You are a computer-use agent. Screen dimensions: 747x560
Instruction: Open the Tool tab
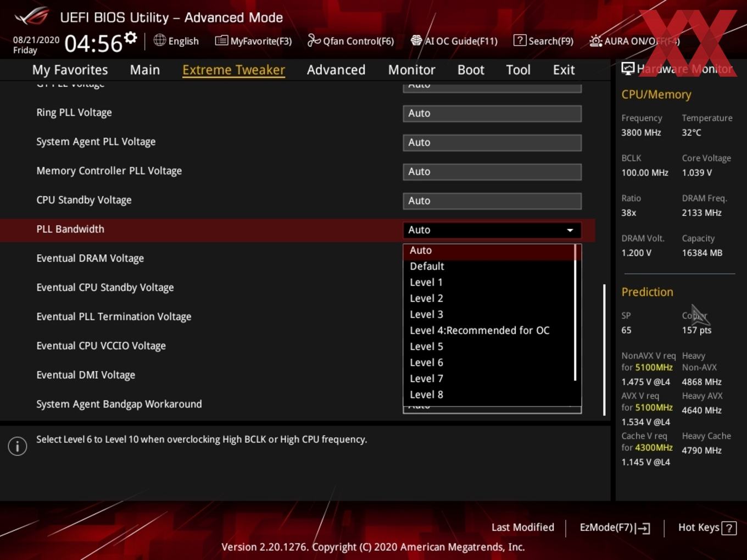click(518, 70)
